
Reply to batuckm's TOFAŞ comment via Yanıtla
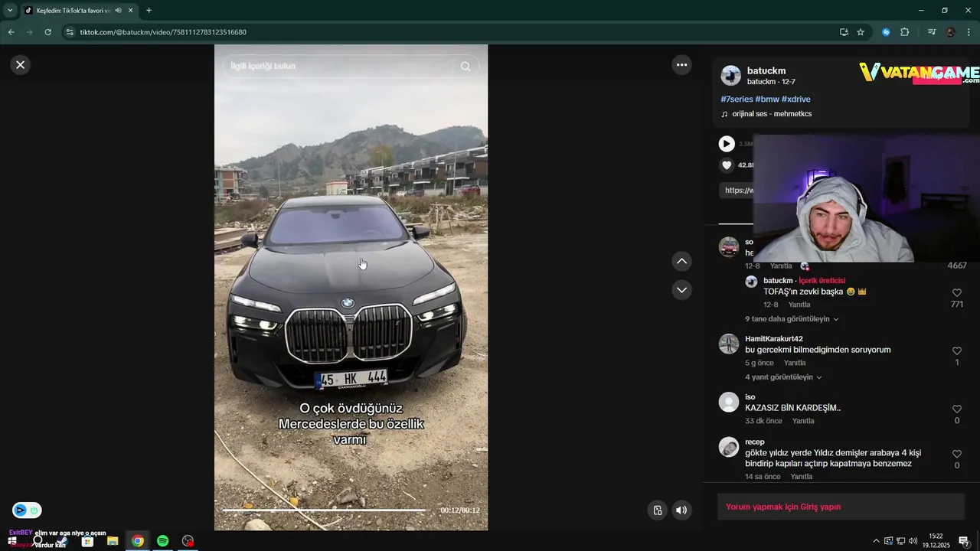799,305
